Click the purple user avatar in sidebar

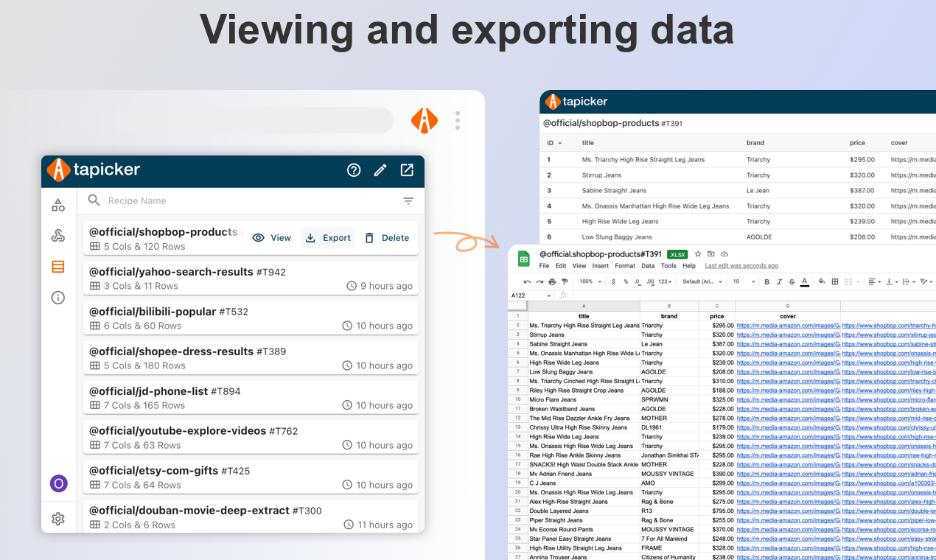[x=58, y=484]
